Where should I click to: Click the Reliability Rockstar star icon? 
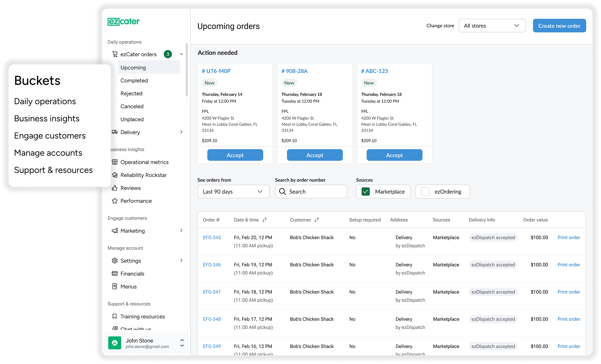pyautogui.click(x=115, y=175)
